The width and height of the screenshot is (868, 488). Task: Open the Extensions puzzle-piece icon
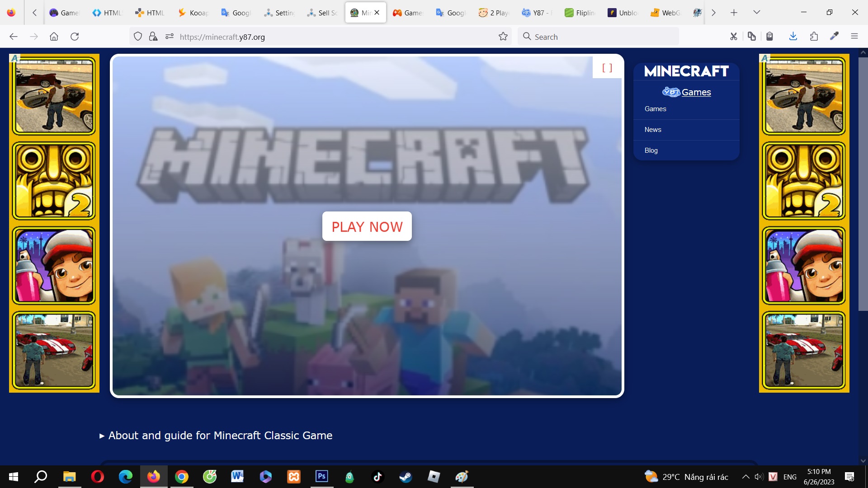click(x=814, y=37)
